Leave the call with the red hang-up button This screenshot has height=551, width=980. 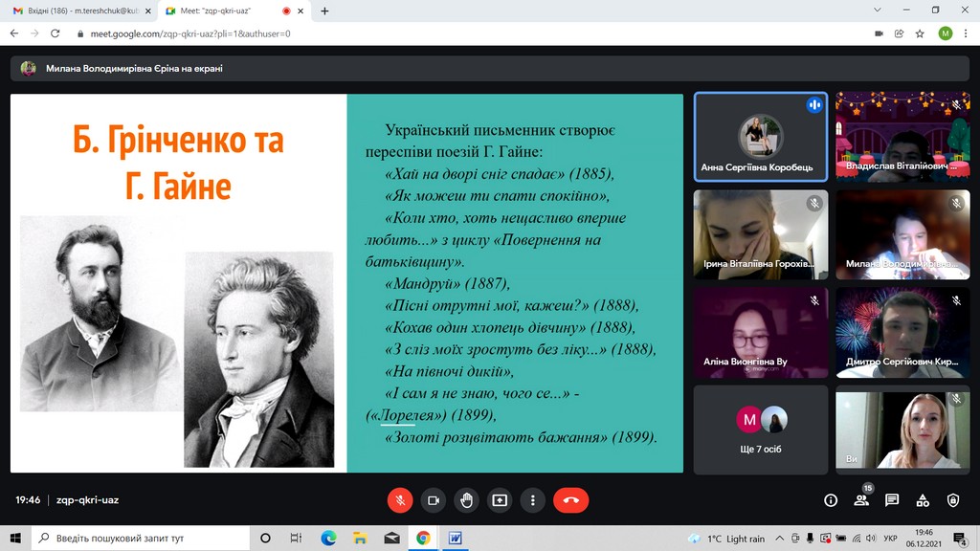[x=571, y=499]
